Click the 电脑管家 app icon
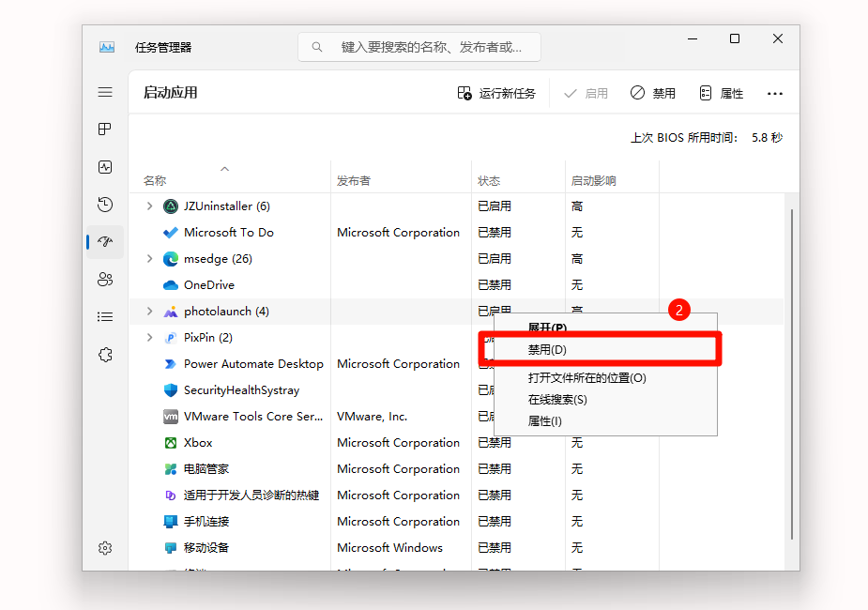The height and width of the screenshot is (610, 868). tap(171, 469)
